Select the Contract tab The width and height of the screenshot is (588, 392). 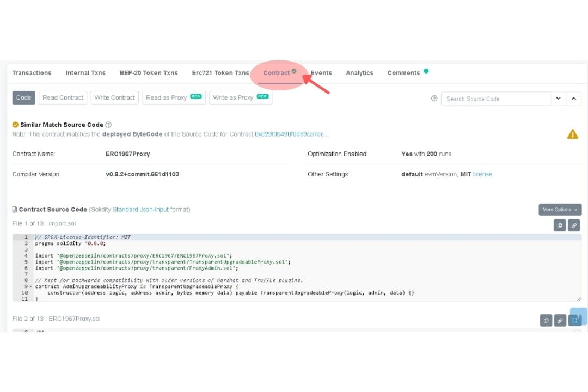click(277, 73)
